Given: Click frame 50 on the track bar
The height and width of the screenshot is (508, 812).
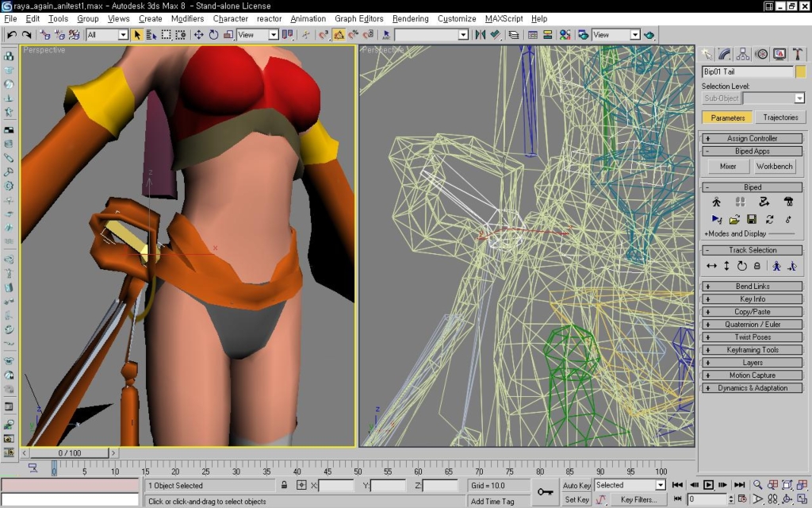Looking at the screenshot, I should click(x=358, y=470).
